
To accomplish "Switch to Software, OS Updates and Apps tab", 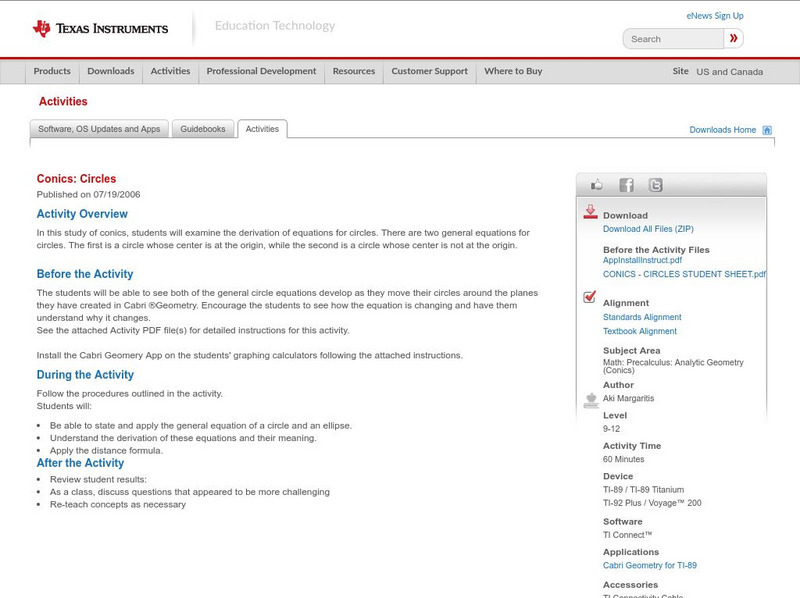I will pyautogui.click(x=99, y=129).
